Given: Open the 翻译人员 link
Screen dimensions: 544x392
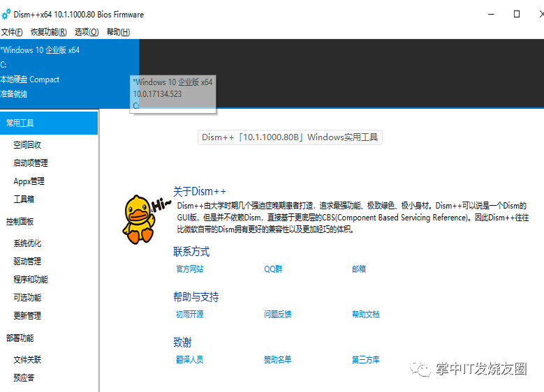Looking at the screenshot, I should tap(190, 360).
